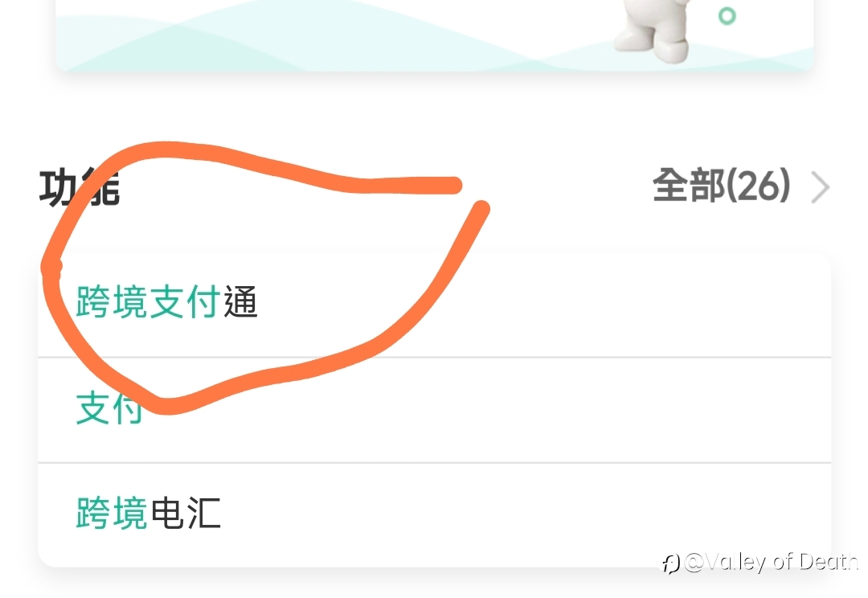Select the 支付 function entry

435,410
